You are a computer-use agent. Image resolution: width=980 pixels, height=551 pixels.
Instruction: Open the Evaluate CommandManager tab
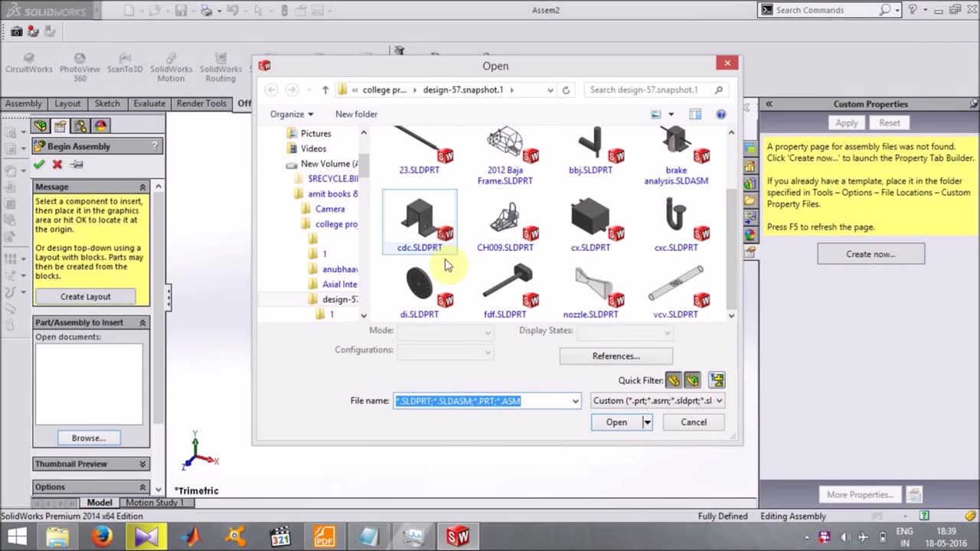[149, 103]
